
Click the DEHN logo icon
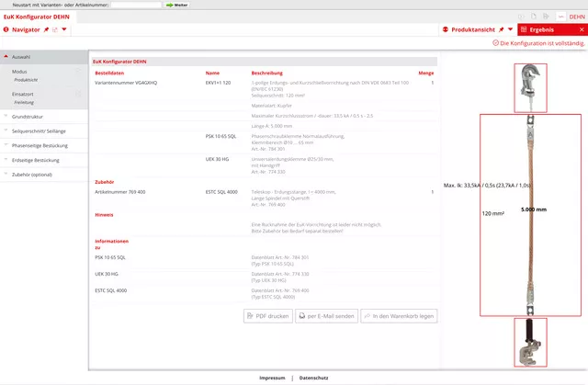pyautogui.click(x=575, y=16)
